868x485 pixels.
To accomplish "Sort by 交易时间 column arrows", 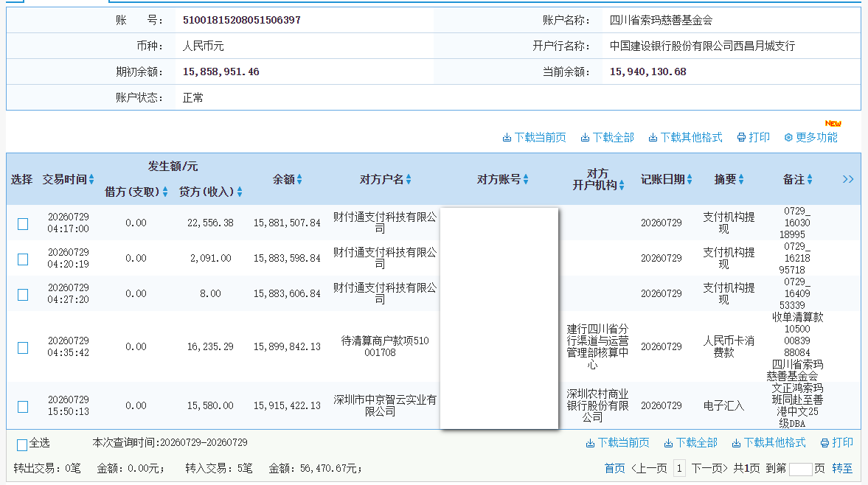I will [x=91, y=179].
